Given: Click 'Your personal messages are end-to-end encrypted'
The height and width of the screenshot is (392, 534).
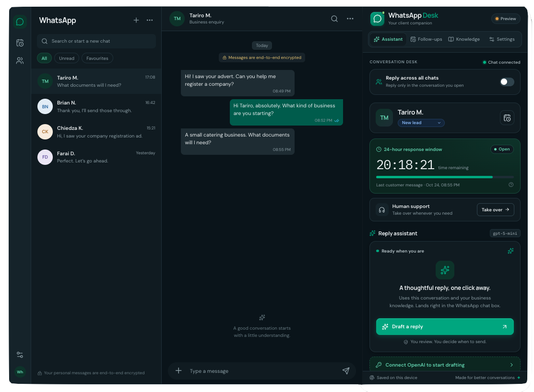Looking at the screenshot, I should (x=94, y=373).
